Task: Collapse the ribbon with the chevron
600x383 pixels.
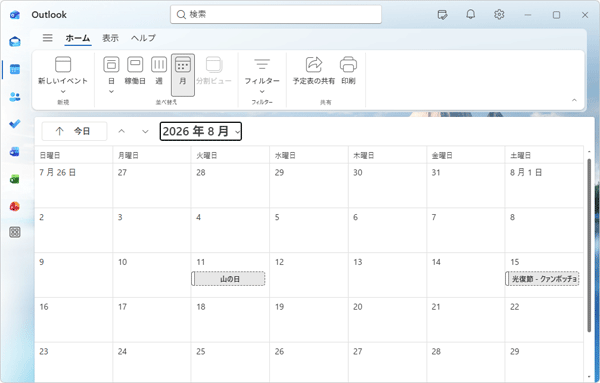Action: tap(574, 100)
